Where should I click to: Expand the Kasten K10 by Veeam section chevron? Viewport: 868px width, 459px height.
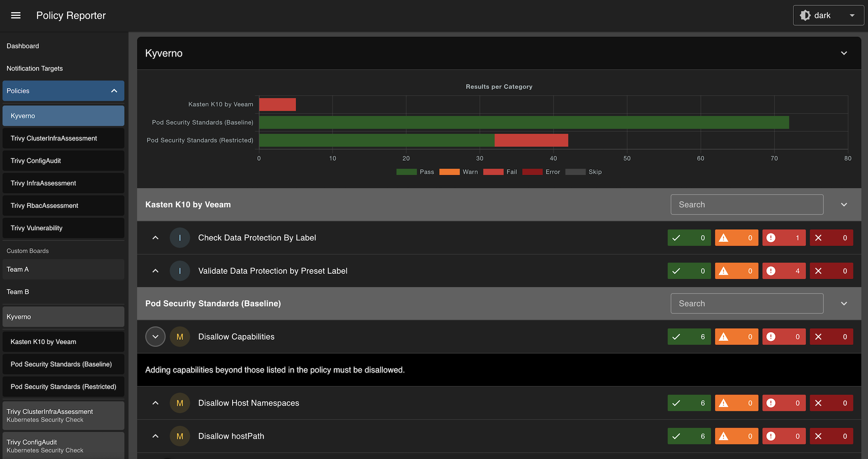point(844,204)
